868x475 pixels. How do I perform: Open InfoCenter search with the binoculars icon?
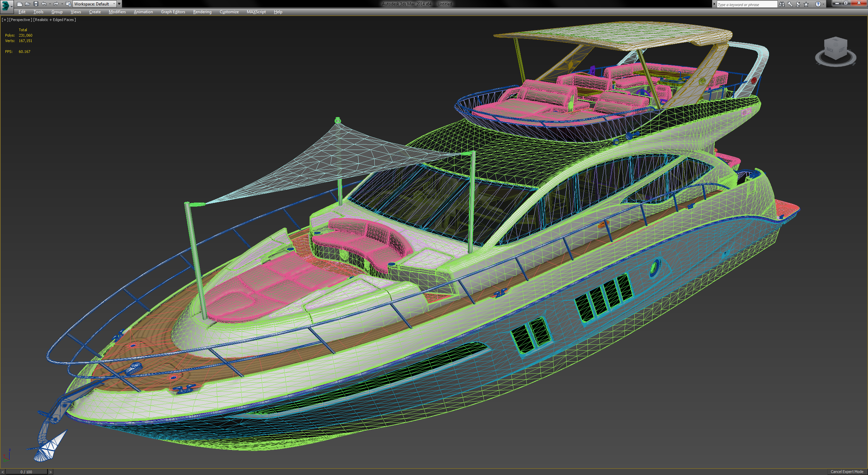[x=782, y=4]
